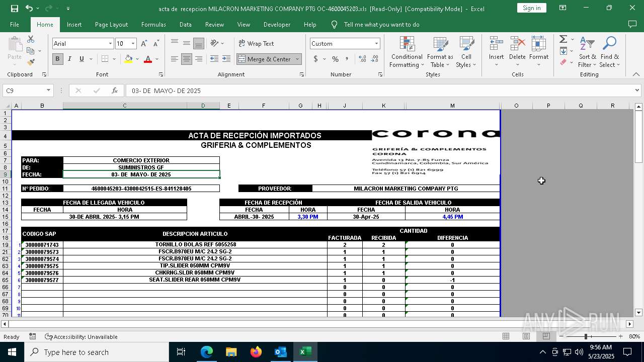Click the Zoom In plus button
The width and height of the screenshot is (644, 362).
pyautogui.click(x=620, y=336)
